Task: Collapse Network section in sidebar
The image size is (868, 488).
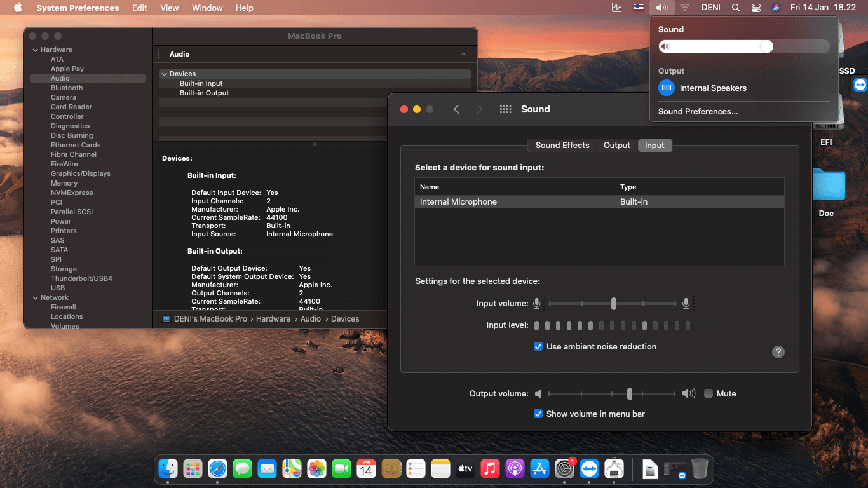Action: [35, 297]
